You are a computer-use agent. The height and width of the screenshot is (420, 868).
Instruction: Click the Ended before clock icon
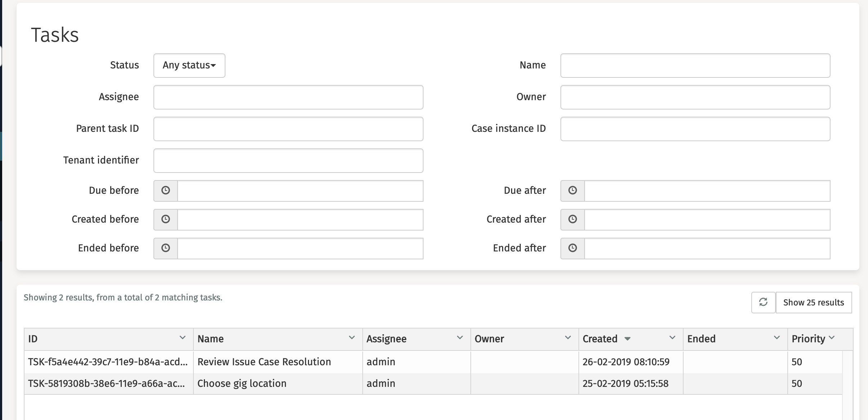(x=166, y=248)
